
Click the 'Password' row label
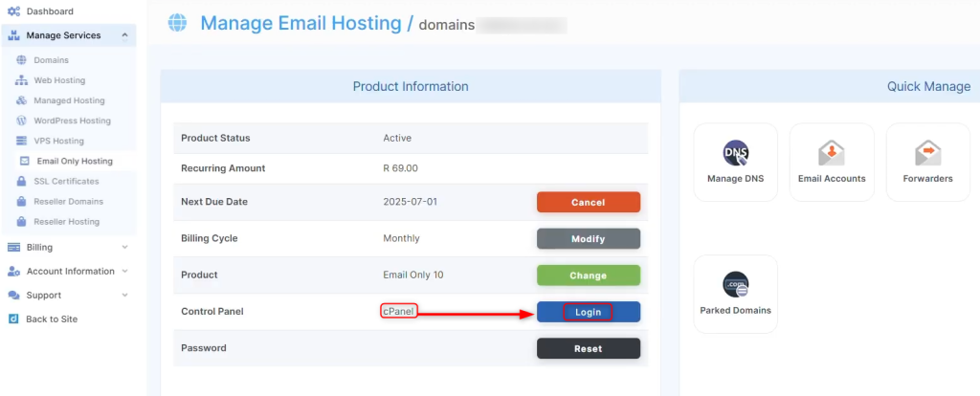tap(203, 348)
